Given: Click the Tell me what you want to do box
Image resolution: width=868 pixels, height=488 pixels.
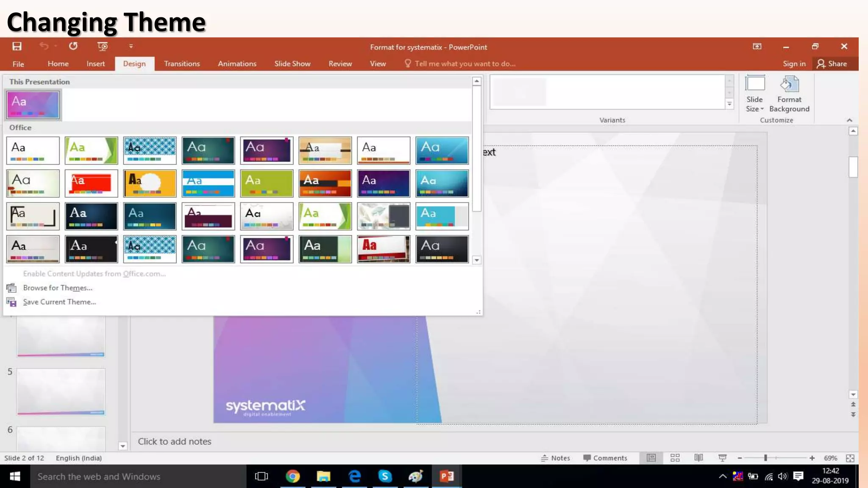Looking at the screenshot, I should tap(460, 64).
